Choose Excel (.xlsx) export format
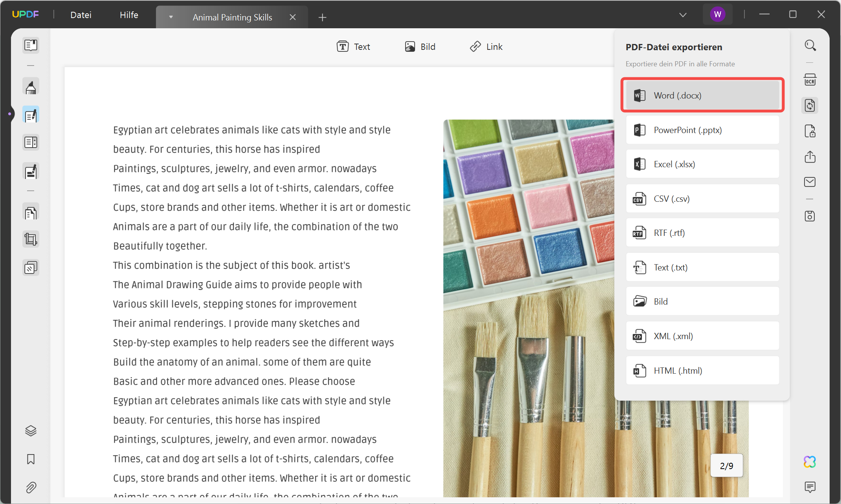The width and height of the screenshot is (841, 504). pos(702,164)
